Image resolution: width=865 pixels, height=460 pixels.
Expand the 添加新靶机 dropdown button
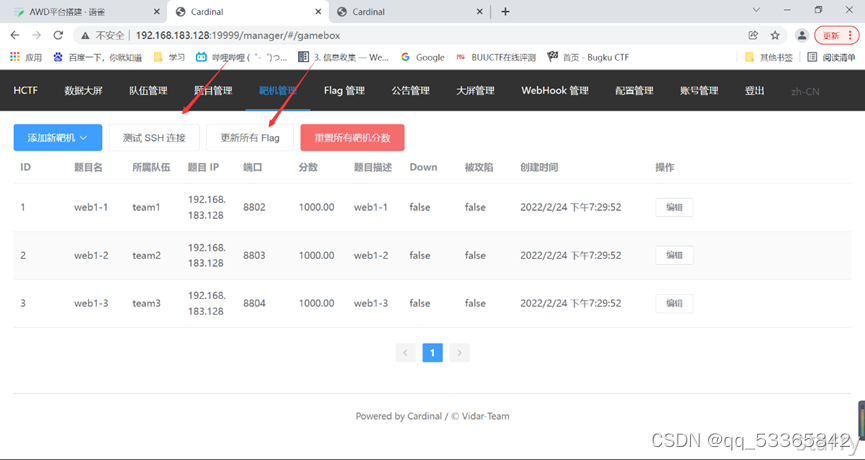[x=58, y=137]
